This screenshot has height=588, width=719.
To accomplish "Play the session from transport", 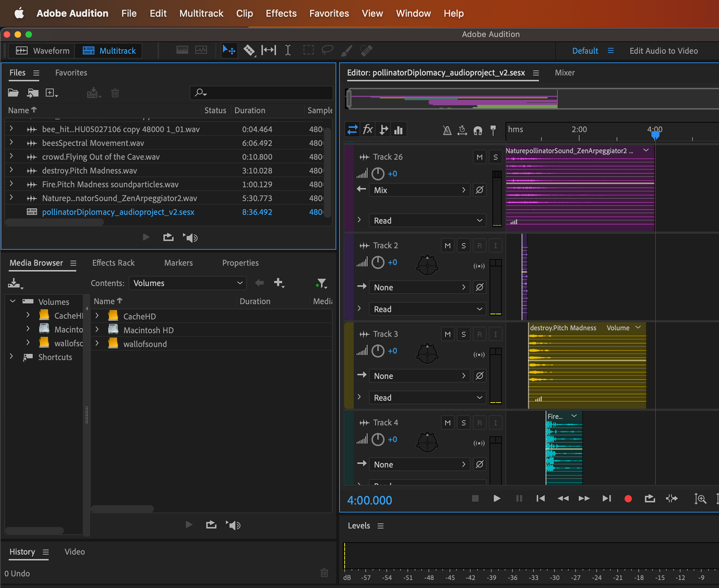I will tap(497, 499).
